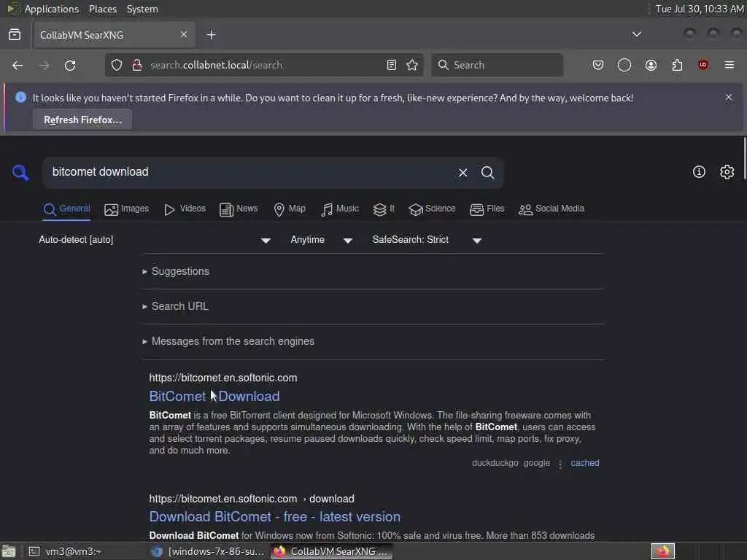Open the Applications menu

pos(43,9)
